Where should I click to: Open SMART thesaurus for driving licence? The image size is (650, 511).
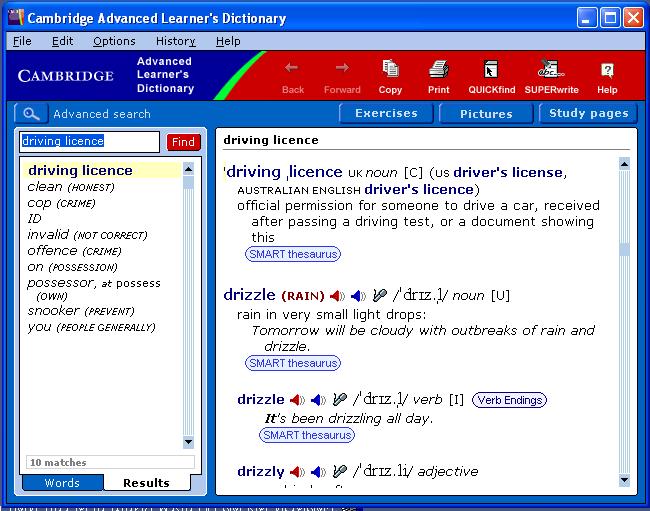(x=293, y=254)
